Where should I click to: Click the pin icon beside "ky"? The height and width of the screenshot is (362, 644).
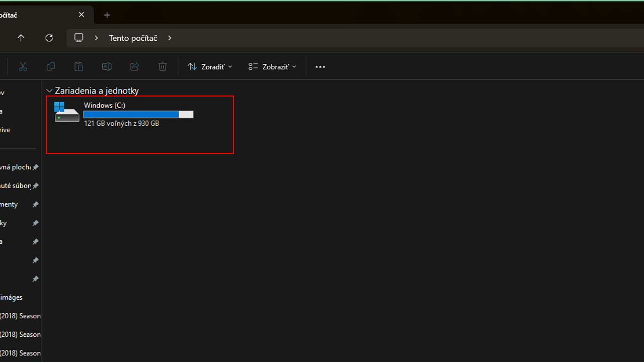(x=35, y=223)
